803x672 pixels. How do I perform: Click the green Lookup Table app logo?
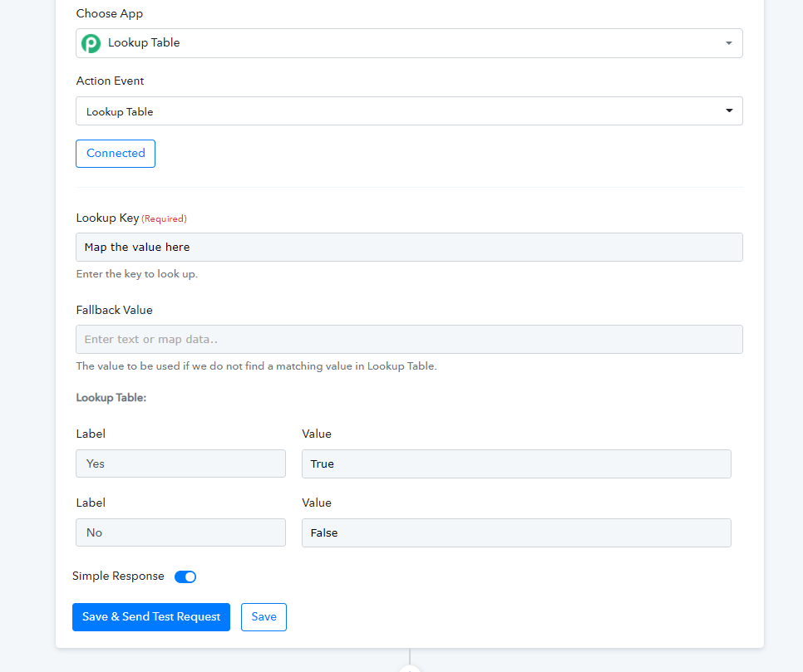coord(91,43)
